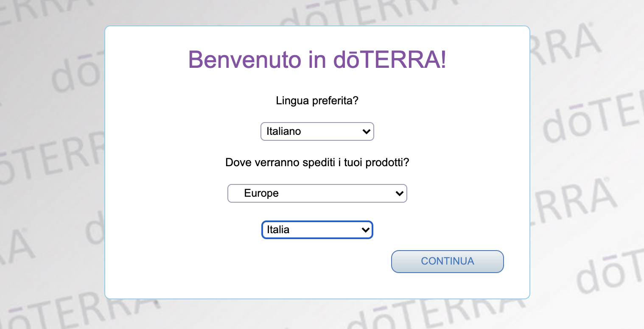Click the 'dōTERRA!' word in the purple title
Image resolution: width=644 pixels, height=329 pixels.
click(x=390, y=59)
